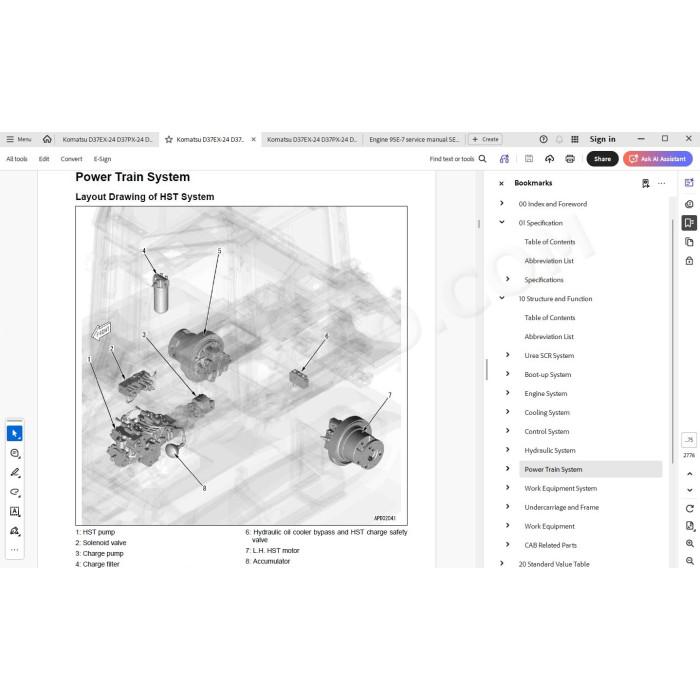This screenshot has width=700, height=700.
Task: Open the Menu hamburger button
Action: pos(18,139)
